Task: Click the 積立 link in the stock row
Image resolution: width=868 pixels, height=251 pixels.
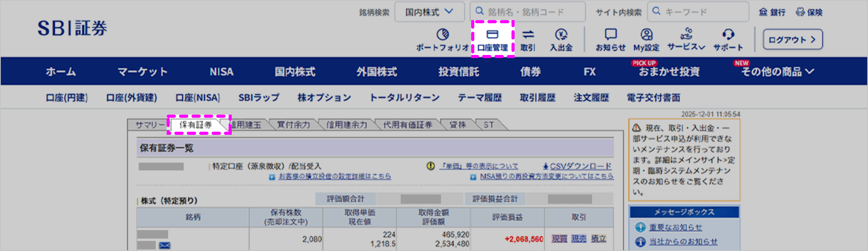Action: [598, 239]
